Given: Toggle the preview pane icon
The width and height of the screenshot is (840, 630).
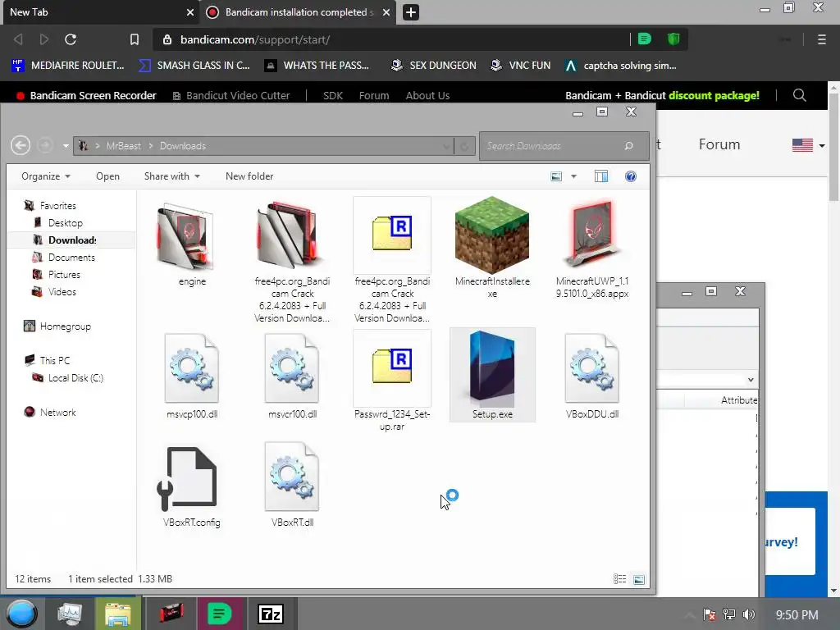Looking at the screenshot, I should coord(601,176).
